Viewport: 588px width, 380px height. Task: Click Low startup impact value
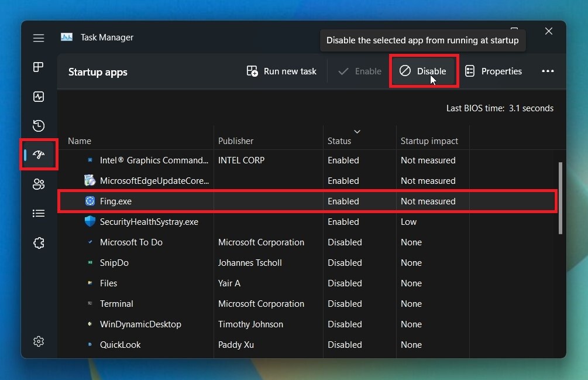pos(408,222)
